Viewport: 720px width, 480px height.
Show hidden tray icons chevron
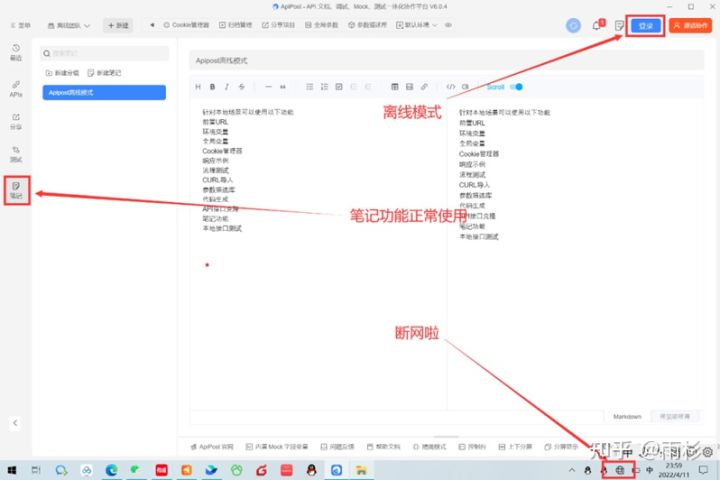pos(572,470)
